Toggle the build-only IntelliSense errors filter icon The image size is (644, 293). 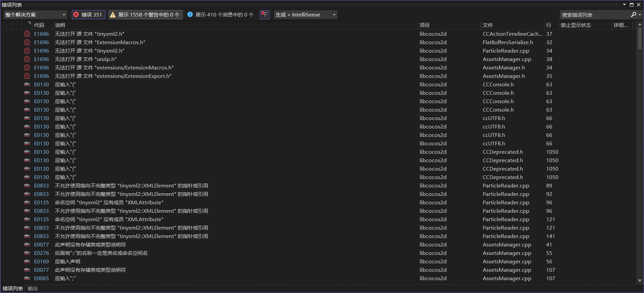[x=264, y=14]
